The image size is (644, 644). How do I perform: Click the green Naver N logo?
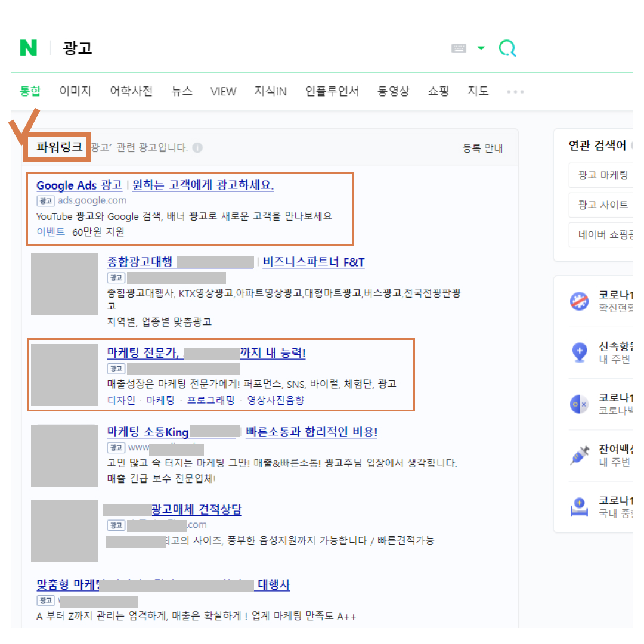pos(28,49)
